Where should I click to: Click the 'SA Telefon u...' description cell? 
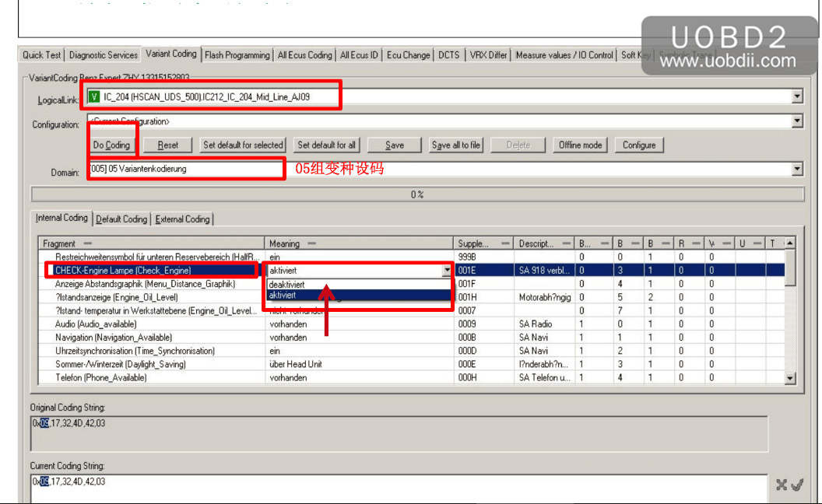545,378
